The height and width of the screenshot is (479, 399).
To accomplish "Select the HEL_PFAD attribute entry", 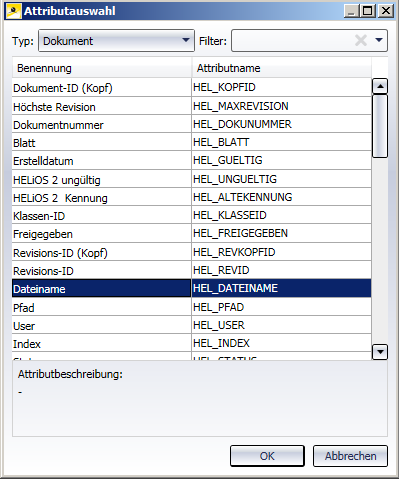I will [x=192, y=307].
